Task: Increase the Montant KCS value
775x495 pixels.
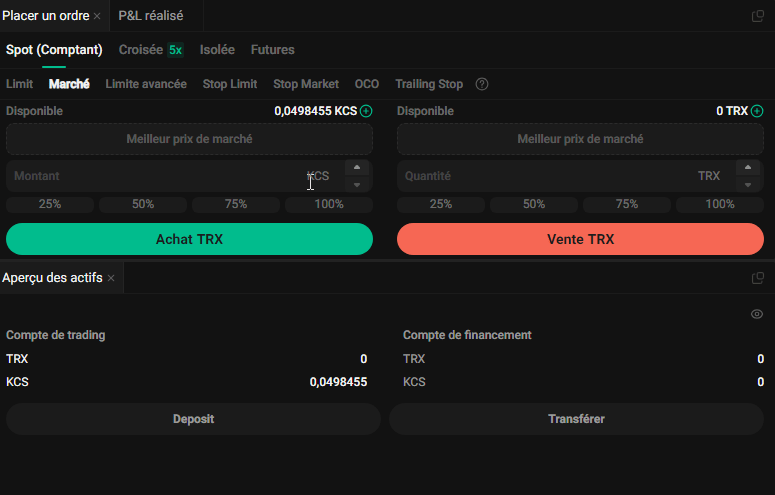Action: tap(357, 168)
